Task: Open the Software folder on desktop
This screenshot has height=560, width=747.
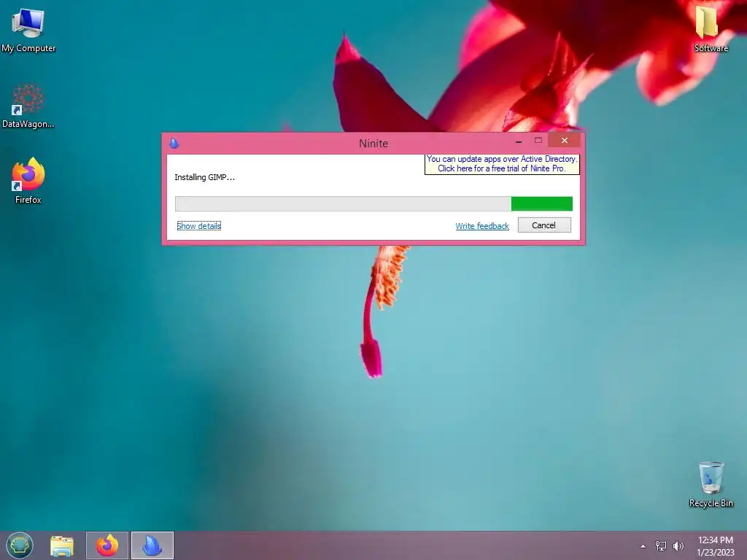Action: [x=711, y=29]
